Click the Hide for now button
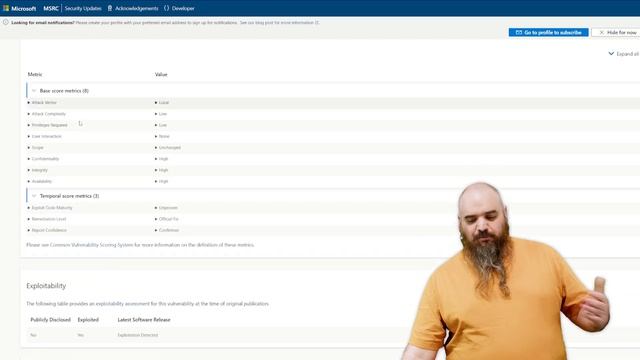 (x=617, y=32)
